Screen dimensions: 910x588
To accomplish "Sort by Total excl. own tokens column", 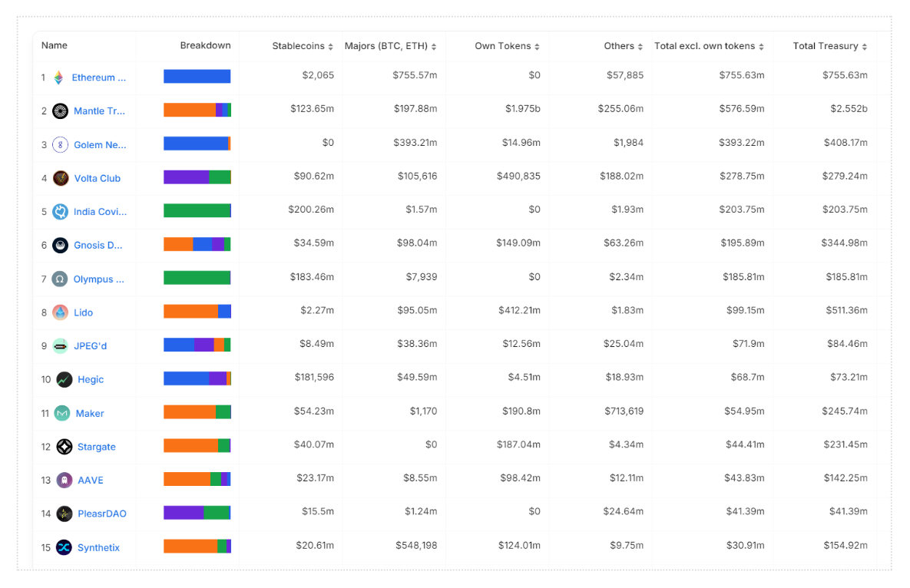I will click(x=709, y=46).
